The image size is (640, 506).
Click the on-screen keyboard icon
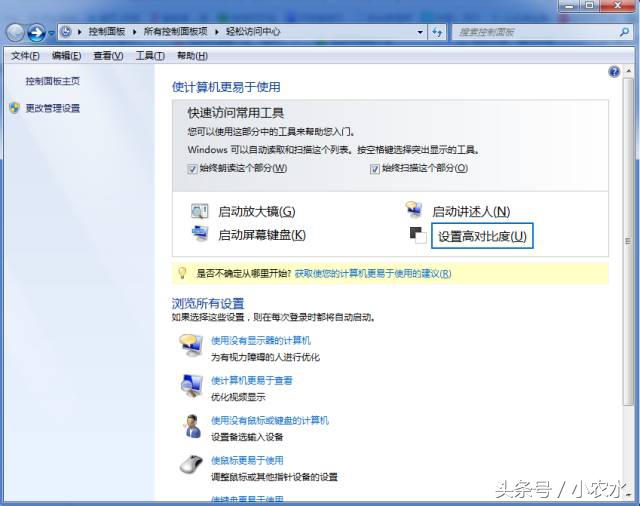click(x=200, y=233)
